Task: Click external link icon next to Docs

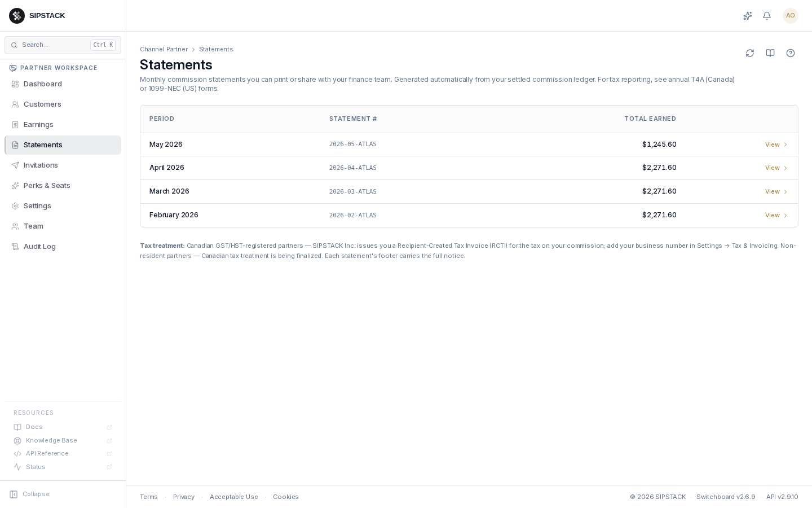Action: pyautogui.click(x=109, y=427)
